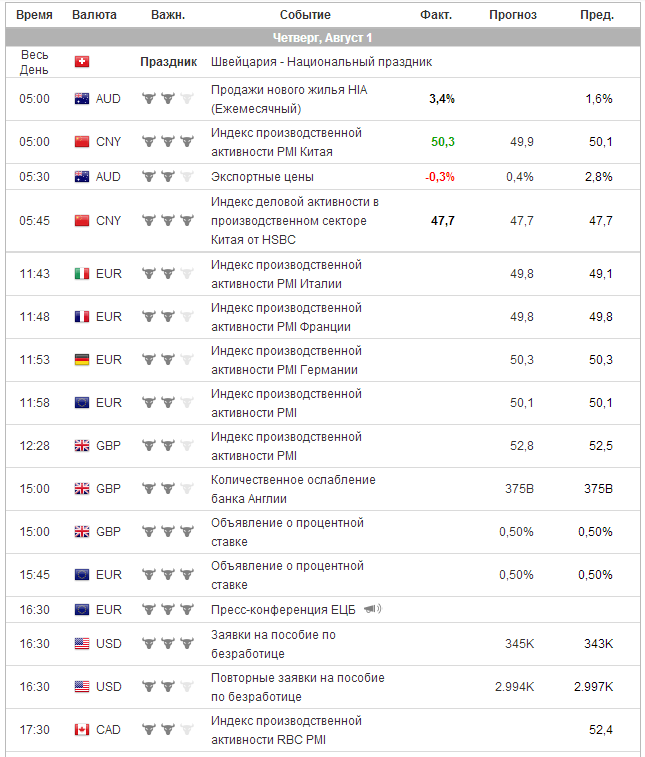Click the Валюта column header

(94, 15)
